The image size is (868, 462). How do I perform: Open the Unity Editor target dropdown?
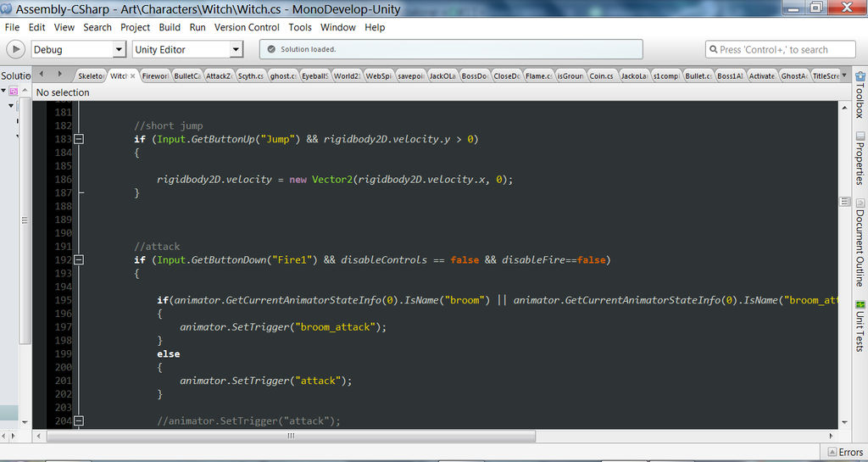coord(187,49)
